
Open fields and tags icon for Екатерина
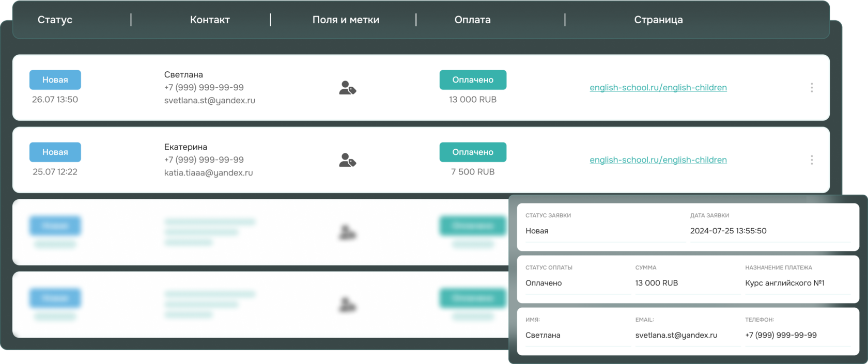tap(347, 160)
